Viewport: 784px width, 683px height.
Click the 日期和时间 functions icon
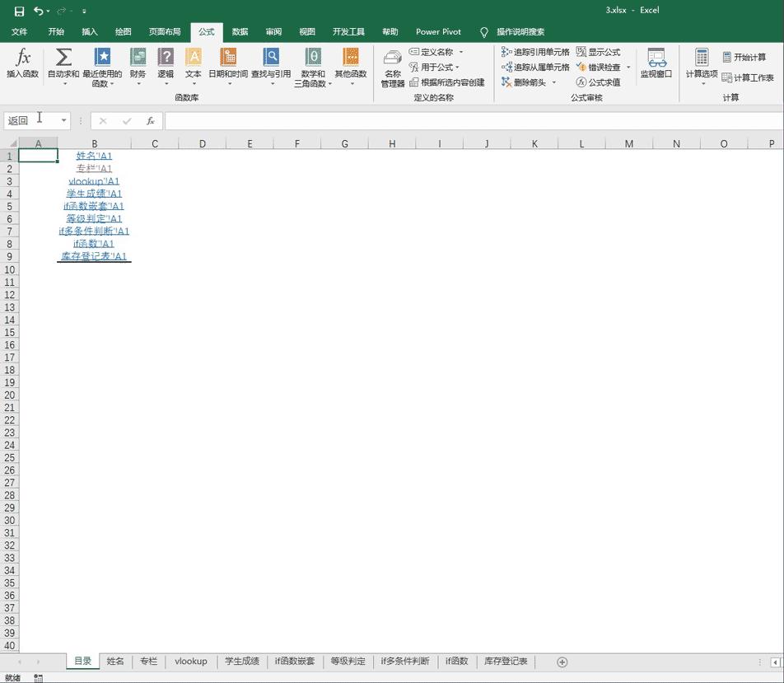[228, 59]
